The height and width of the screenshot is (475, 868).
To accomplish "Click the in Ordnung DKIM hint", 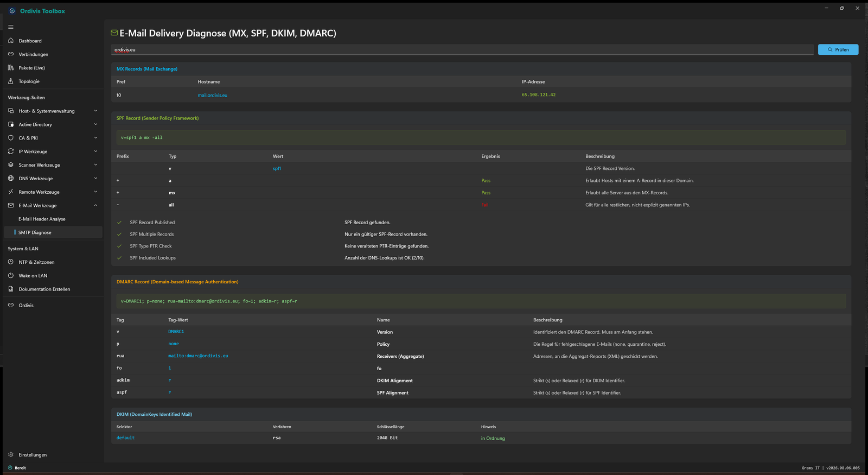I will [x=493, y=439].
